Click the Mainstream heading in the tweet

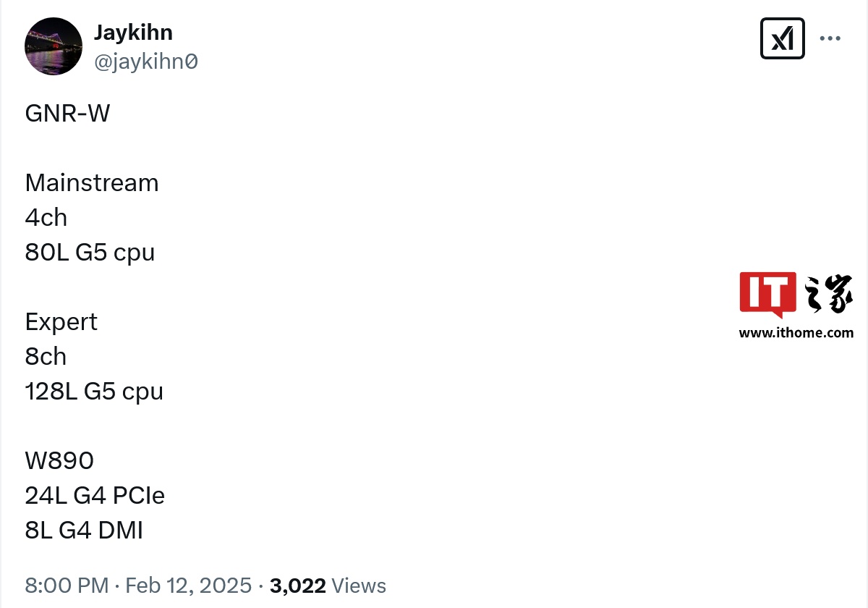[92, 183]
